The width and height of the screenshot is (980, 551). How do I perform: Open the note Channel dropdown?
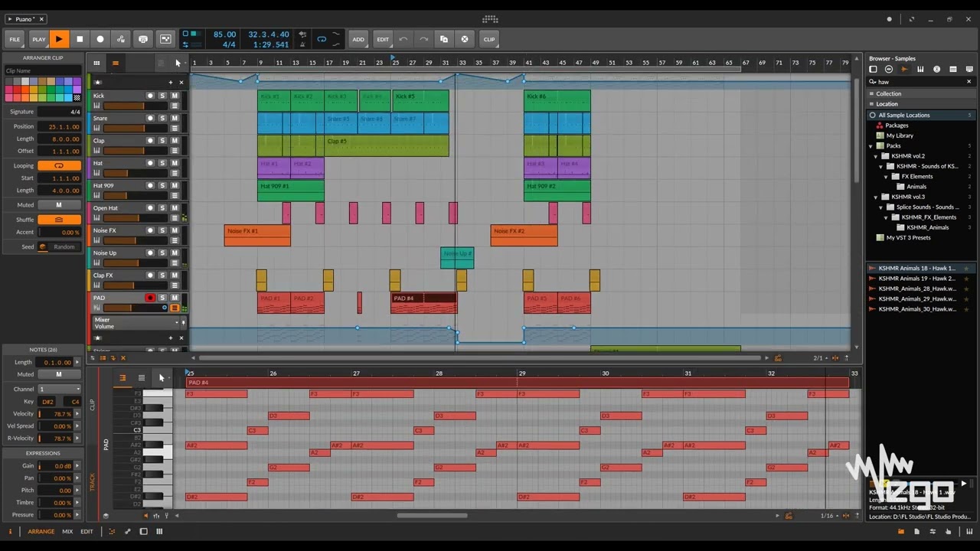click(60, 389)
